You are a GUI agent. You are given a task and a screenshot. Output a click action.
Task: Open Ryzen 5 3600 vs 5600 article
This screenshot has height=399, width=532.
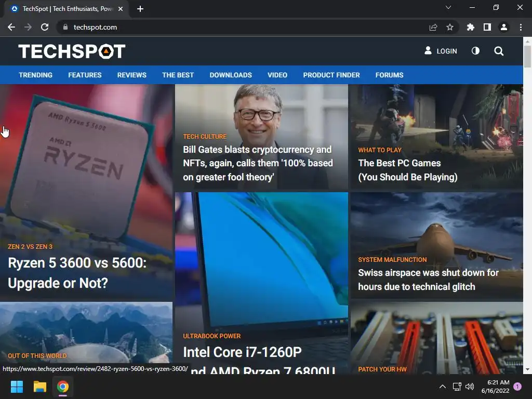point(77,273)
